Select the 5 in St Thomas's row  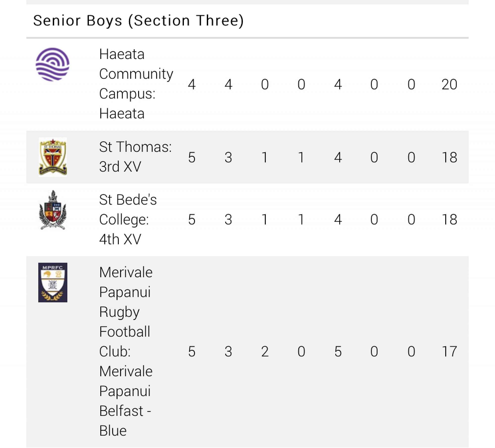point(192,157)
